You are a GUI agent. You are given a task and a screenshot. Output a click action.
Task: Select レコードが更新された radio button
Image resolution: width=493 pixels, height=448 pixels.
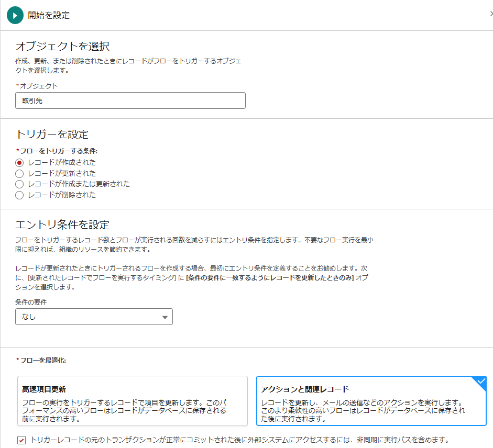[x=19, y=173]
